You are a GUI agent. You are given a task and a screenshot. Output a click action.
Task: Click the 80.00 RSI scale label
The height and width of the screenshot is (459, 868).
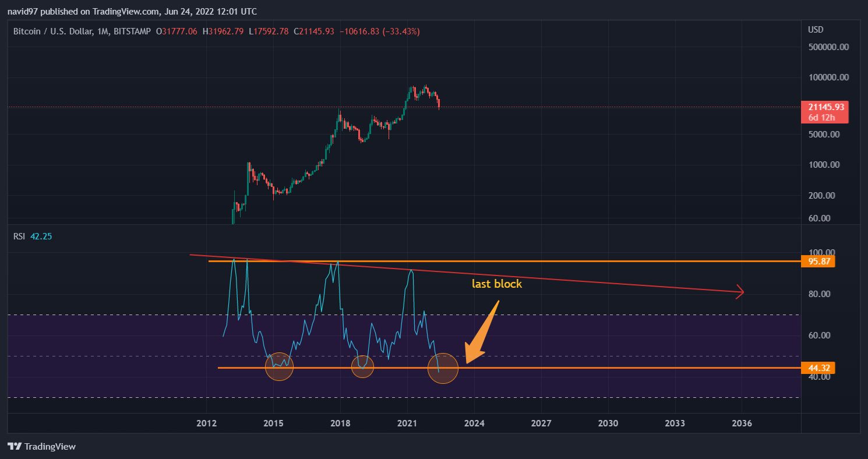819,294
